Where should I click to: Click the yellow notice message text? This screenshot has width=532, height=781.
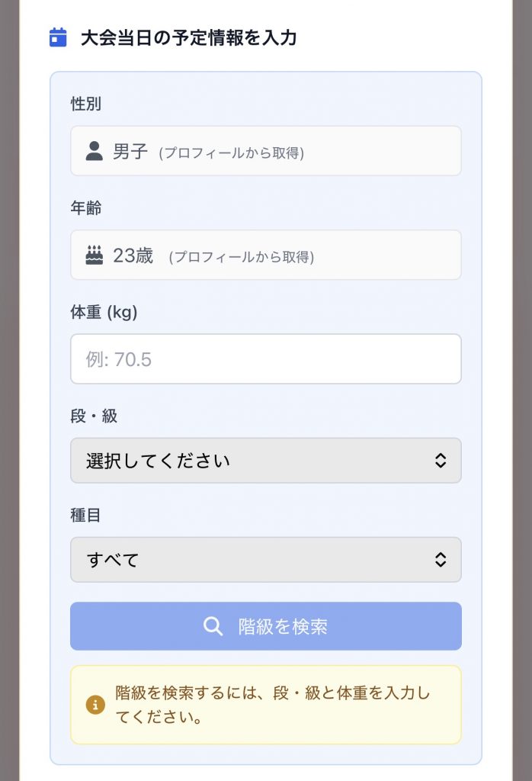pyautogui.click(x=273, y=705)
